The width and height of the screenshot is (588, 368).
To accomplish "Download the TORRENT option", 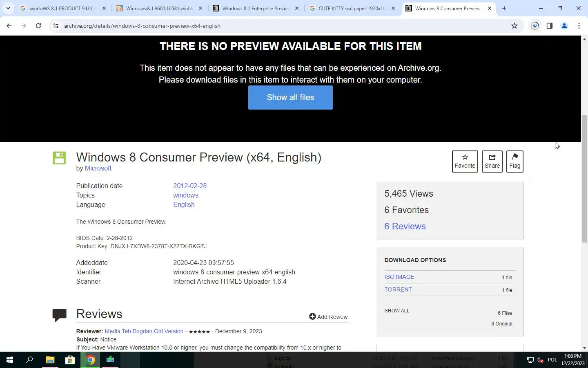I will 398,289.
